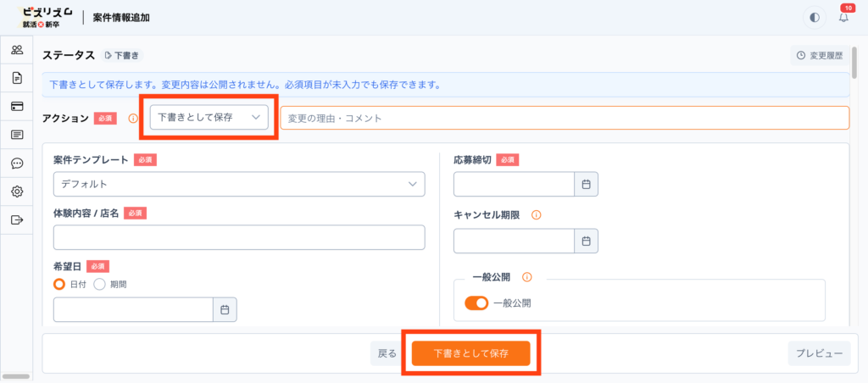Select the 期間 radio button

(99, 285)
